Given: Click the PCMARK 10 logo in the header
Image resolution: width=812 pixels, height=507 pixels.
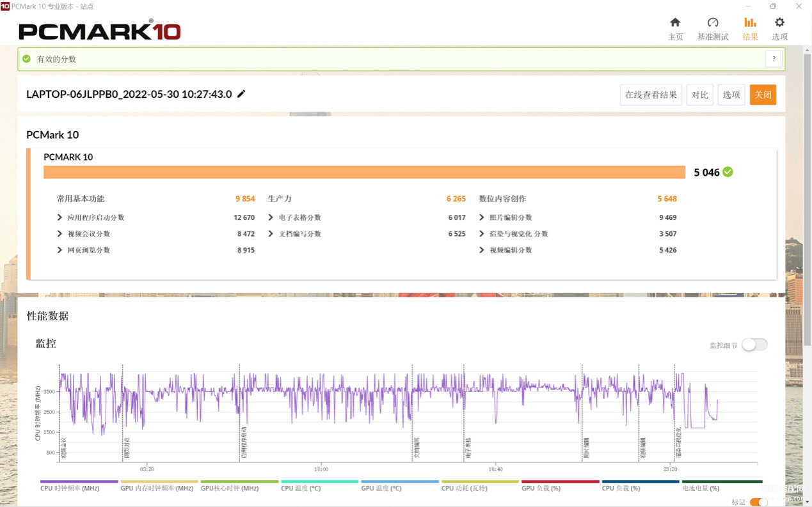Looking at the screenshot, I should point(100,30).
